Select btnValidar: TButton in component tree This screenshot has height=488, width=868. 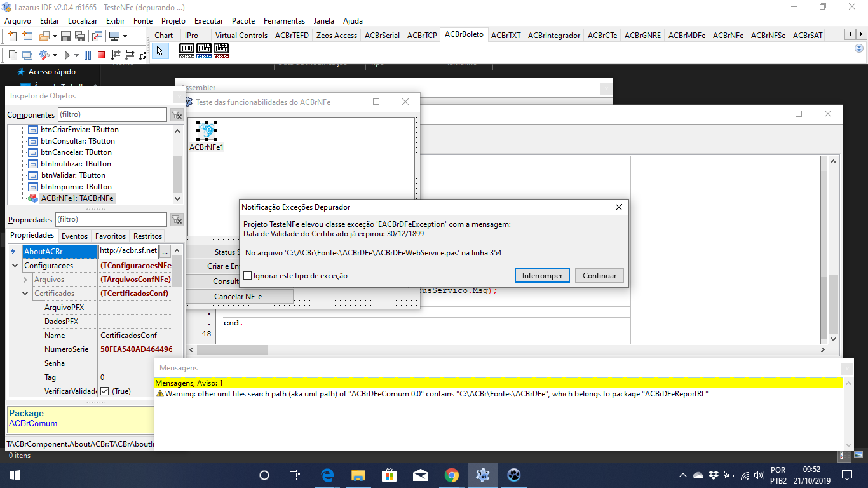[x=73, y=175]
